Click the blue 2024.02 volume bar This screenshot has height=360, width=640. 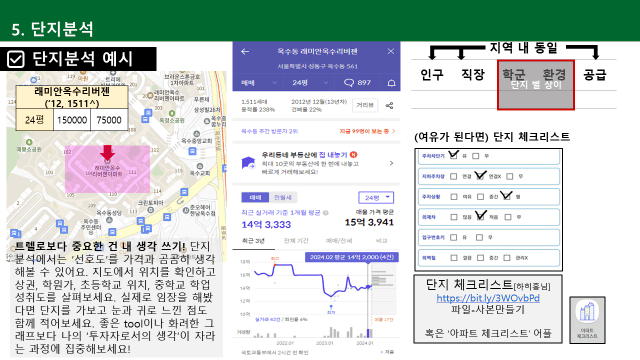368,333
